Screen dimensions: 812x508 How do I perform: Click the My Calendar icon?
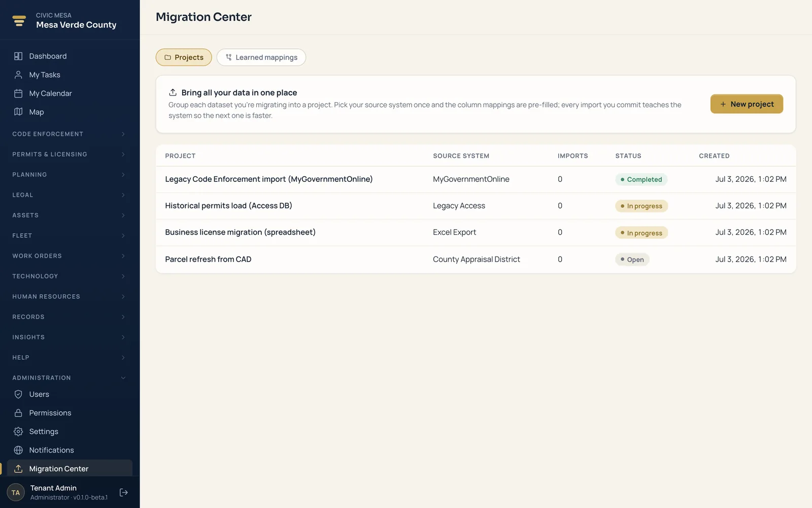[18, 93]
